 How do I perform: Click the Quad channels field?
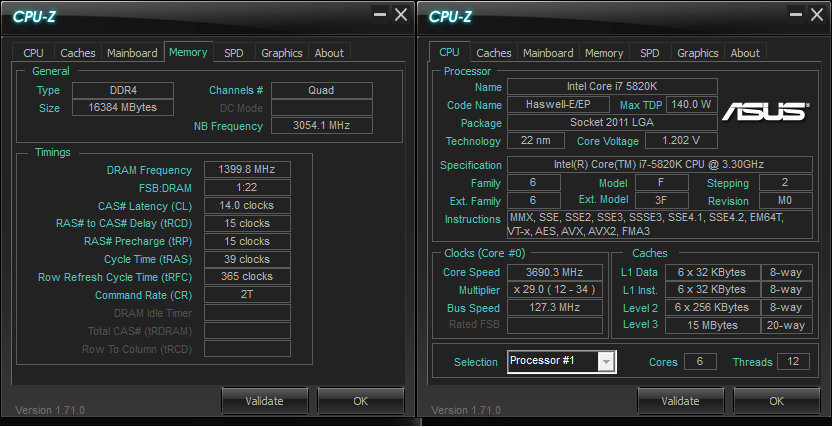point(322,90)
